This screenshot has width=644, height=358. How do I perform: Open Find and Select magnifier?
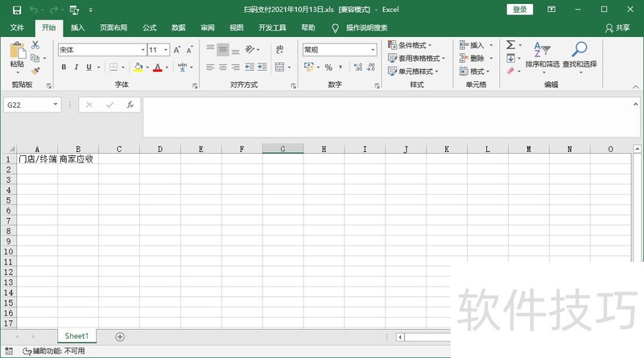(x=579, y=51)
